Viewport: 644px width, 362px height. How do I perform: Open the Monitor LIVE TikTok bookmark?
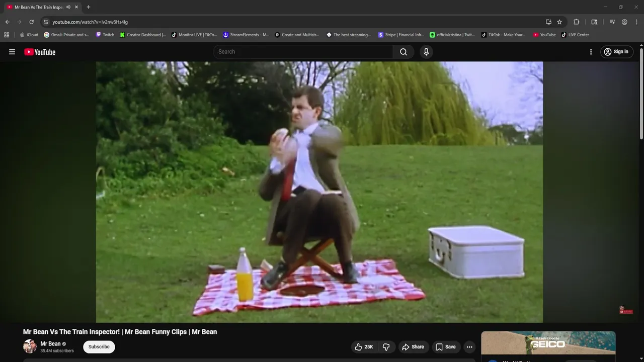pyautogui.click(x=194, y=35)
